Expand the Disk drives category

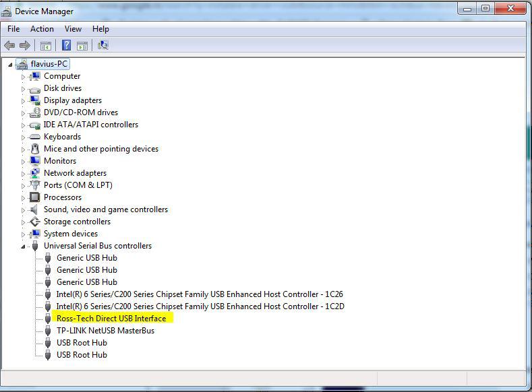(23, 89)
